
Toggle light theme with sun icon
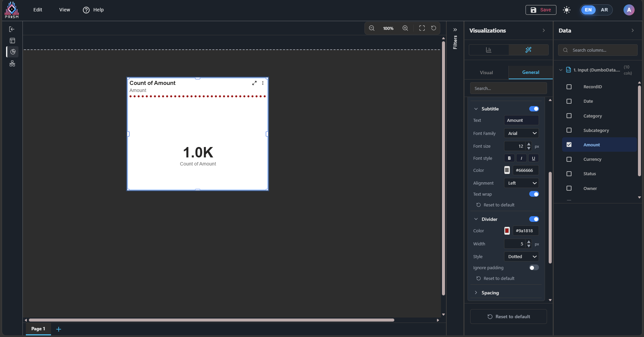click(566, 10)
